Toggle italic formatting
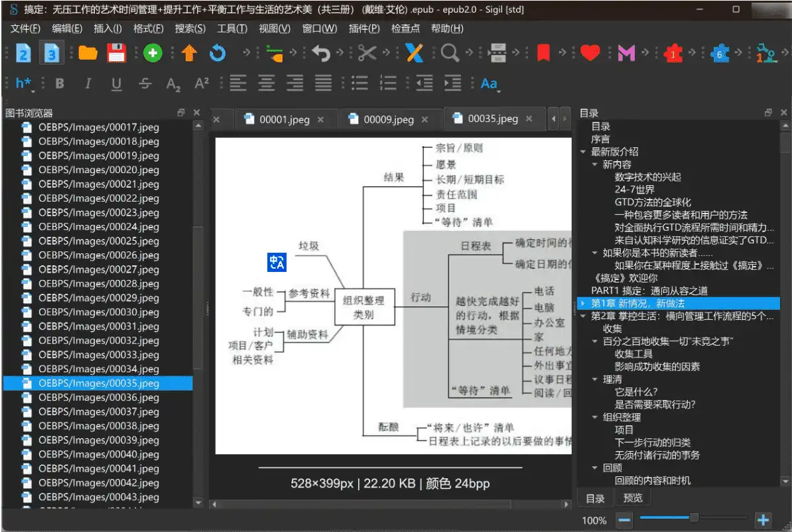792x532 pixels. tap(88, 84)
